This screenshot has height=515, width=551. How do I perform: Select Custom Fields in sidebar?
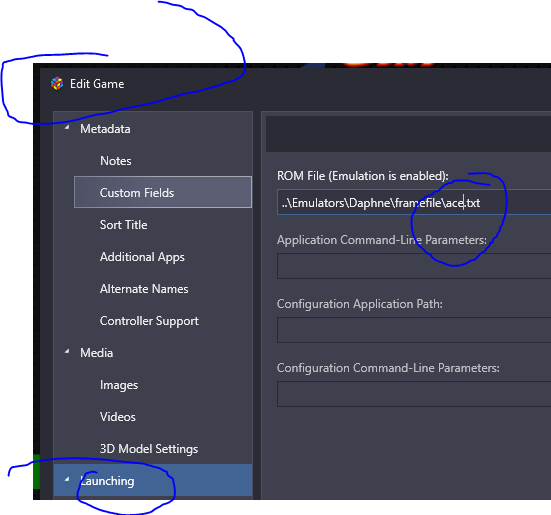pos(163,192)
